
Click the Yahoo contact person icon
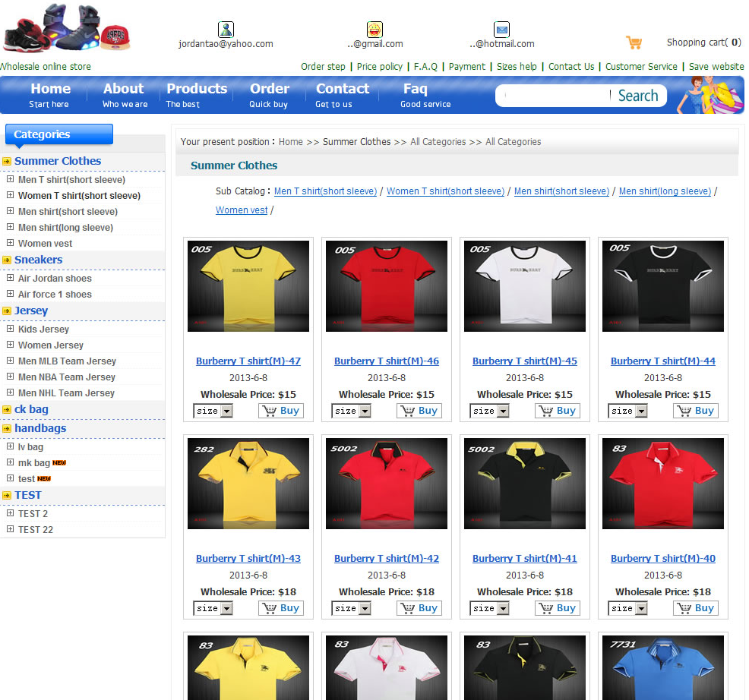coord(226,30)
